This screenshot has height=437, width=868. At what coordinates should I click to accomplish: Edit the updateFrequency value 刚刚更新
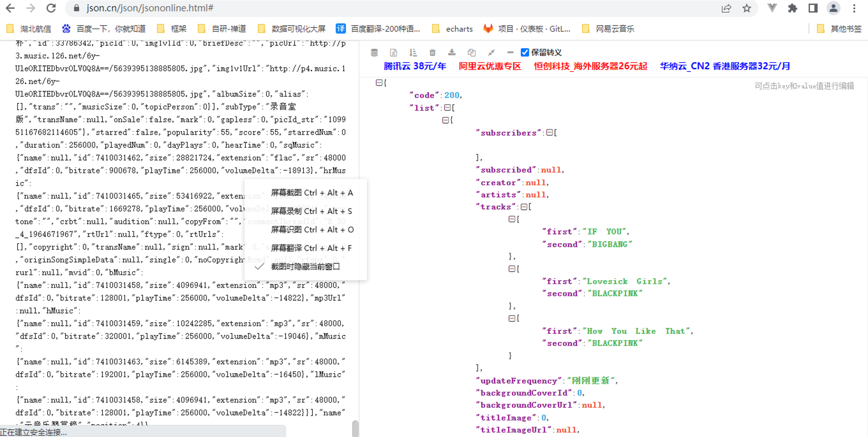pos(591,381)
